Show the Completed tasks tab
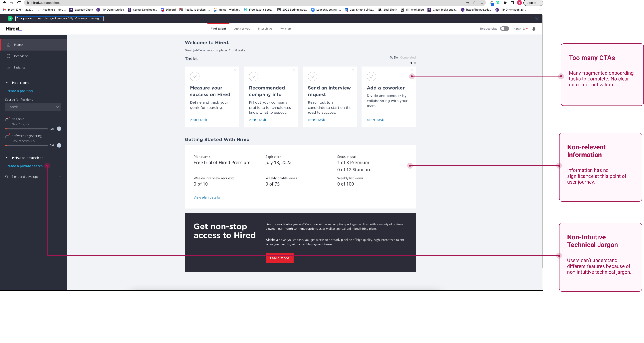Image resolution: width=644 pixels, height=343 pixels. pos(408,57)
